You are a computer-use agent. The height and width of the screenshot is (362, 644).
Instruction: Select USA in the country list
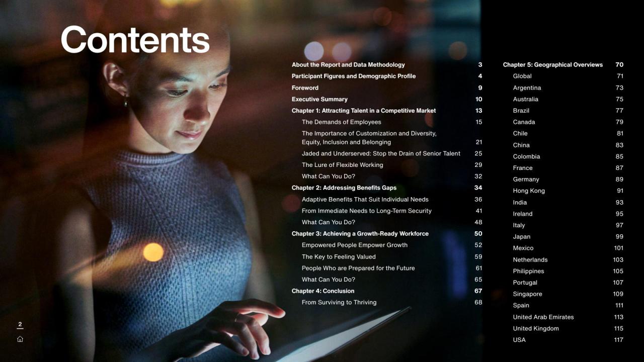click(x=519, y=340)
